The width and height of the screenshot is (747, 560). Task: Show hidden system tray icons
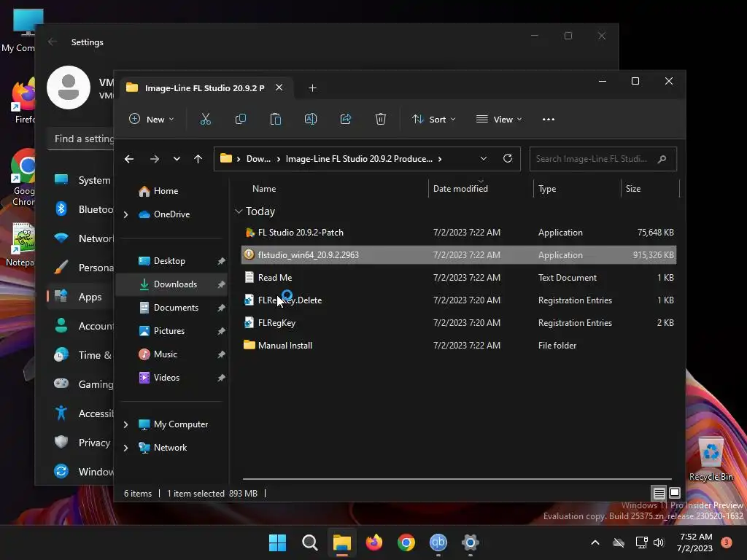click(x=595, y=542)
